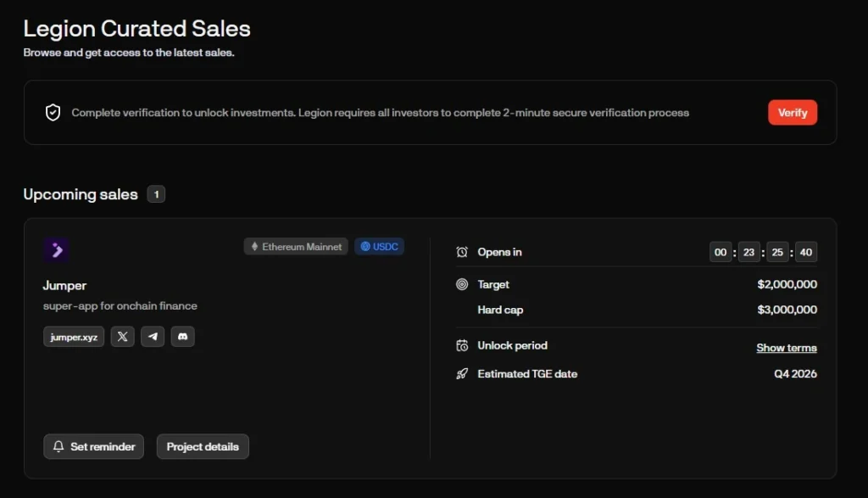
Task: Click the rocket icon beside Estimated TGE date
Action: pyautogui.click(x=462, y=374)
